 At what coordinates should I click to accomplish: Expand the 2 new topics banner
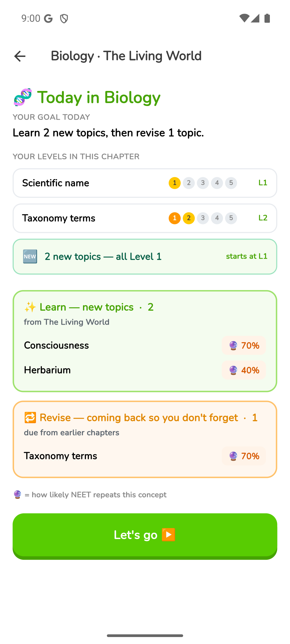click(145, 257)
